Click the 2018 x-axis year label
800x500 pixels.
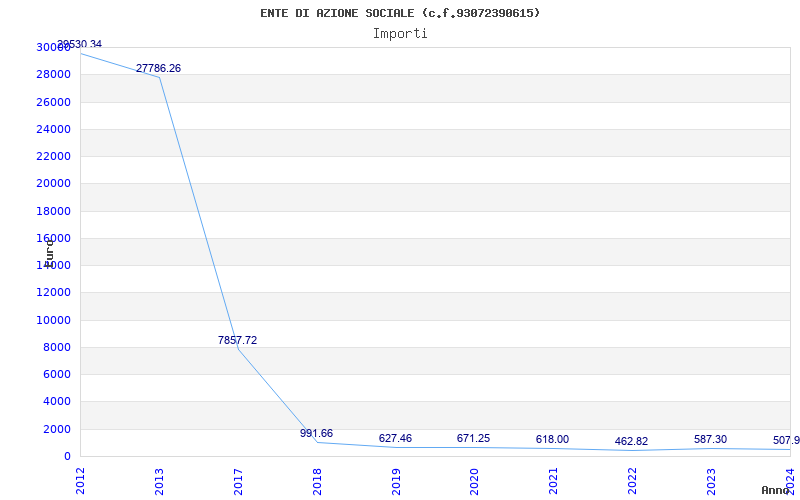click(317, 481)
